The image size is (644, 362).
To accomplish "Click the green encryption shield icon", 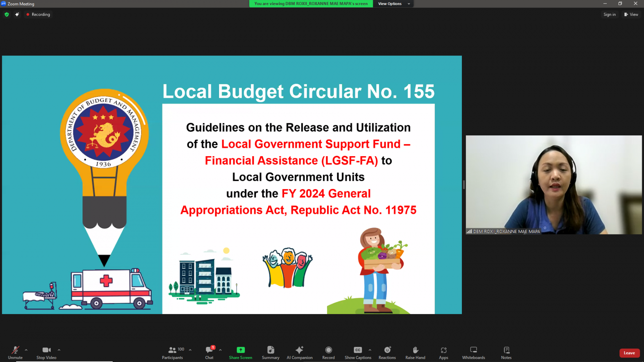I will pos(7,15).
